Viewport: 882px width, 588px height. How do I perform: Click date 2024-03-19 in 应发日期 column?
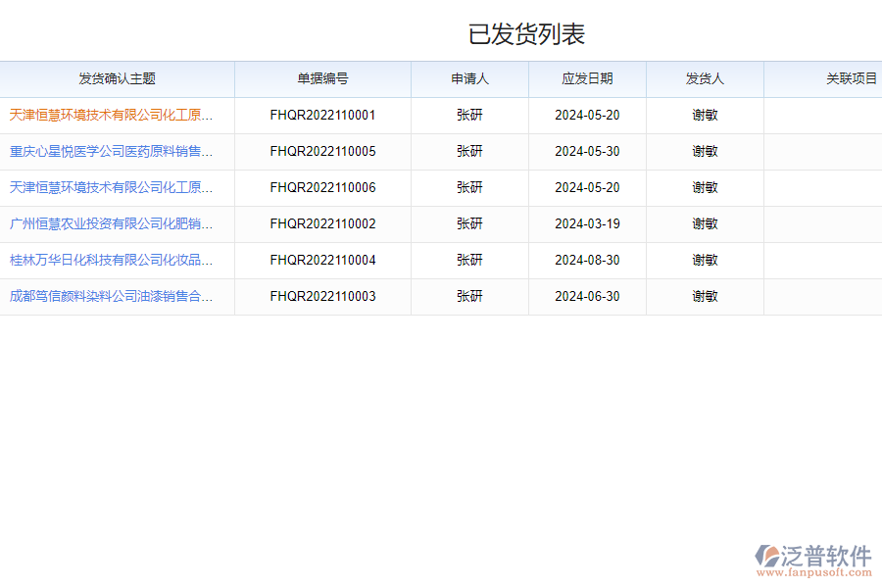coord(586,223)
